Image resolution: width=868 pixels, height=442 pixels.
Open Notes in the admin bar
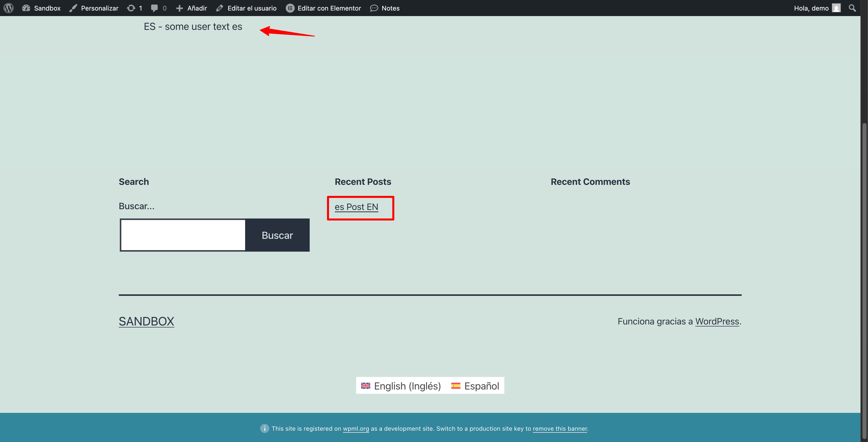pos(385,8)
